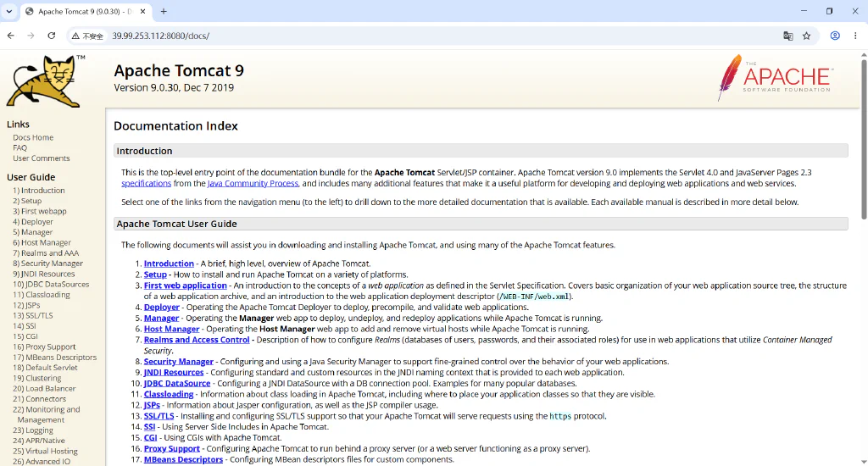Screen dimensions: 868x466
Task: Open the Deployer link in numbered list
Action: [x=162, y=308]
